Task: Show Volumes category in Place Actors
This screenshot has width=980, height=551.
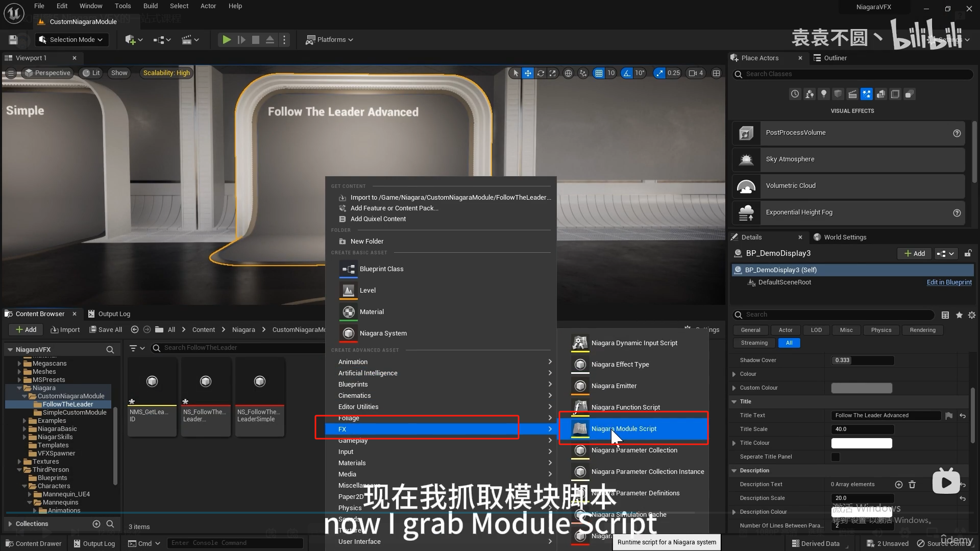Action: pos(895,94)
